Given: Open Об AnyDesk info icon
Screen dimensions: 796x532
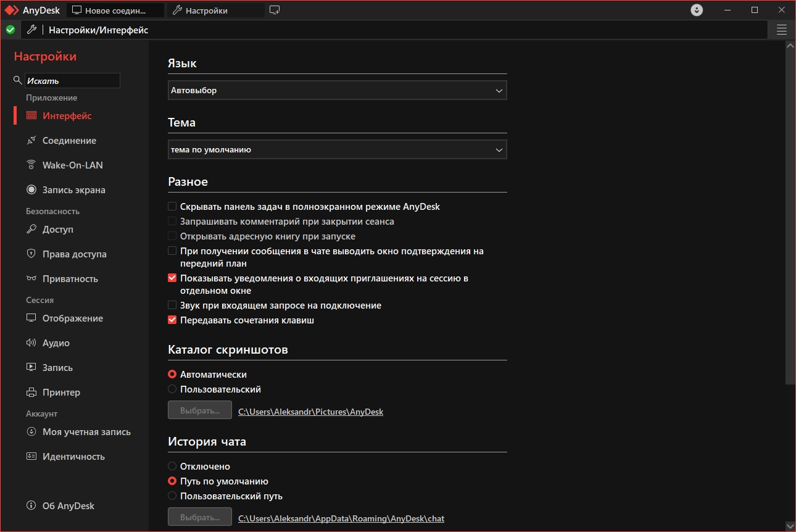Looking at the screenshot, I should (31, 506).
